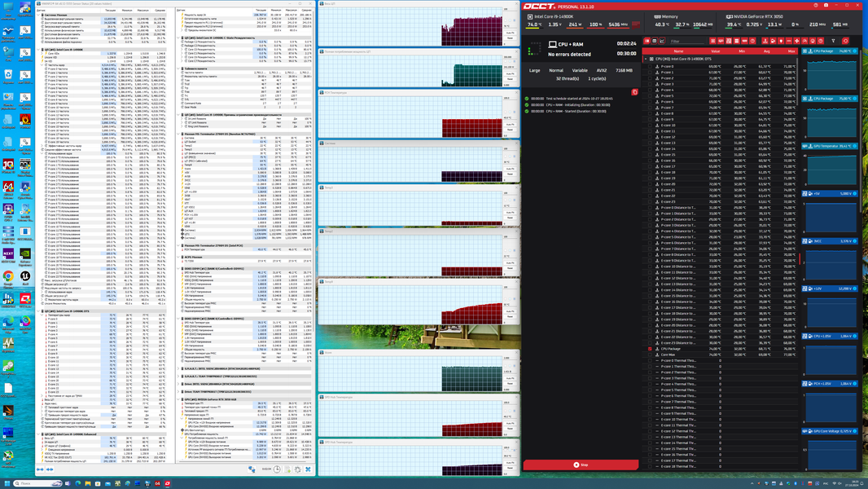Viewport: 868px width, 489px height.
Task: Check the P-core 1 checkbox in OCCT
Action: tap(650, 72)
